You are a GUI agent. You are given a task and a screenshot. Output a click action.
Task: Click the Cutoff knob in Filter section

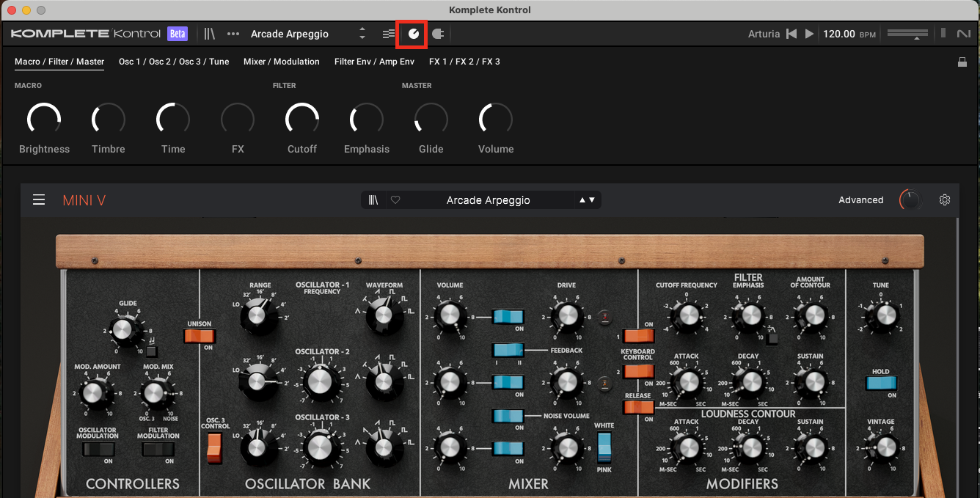[302, 120]
